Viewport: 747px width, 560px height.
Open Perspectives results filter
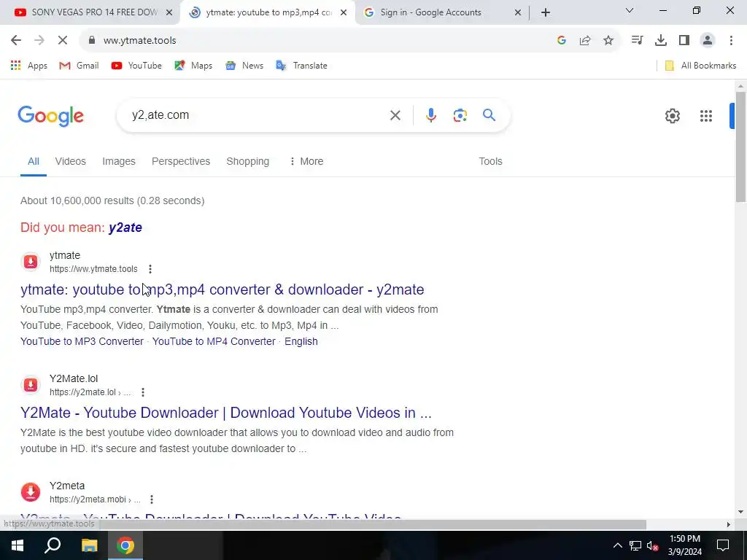tap(181, 161)
